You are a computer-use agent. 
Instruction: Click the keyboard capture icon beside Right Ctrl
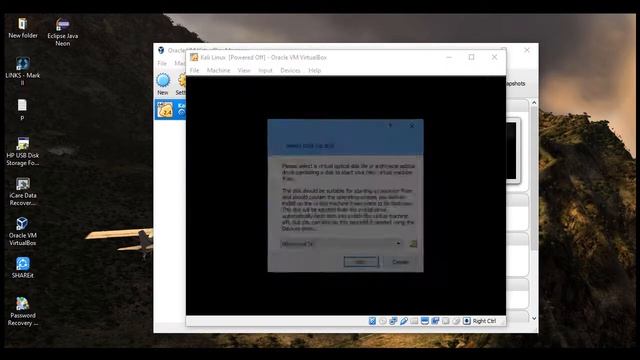point(467,321)
